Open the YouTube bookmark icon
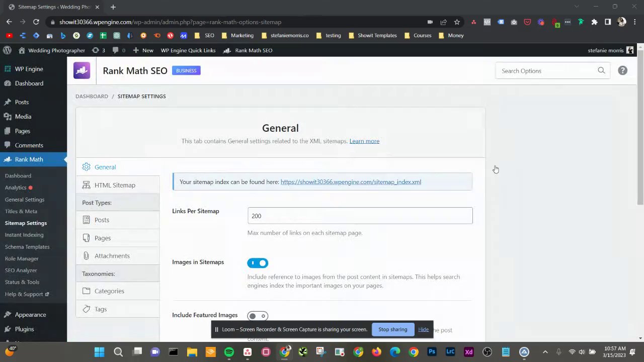Viewport: 644px width, 362px height. tap(9, 35)
